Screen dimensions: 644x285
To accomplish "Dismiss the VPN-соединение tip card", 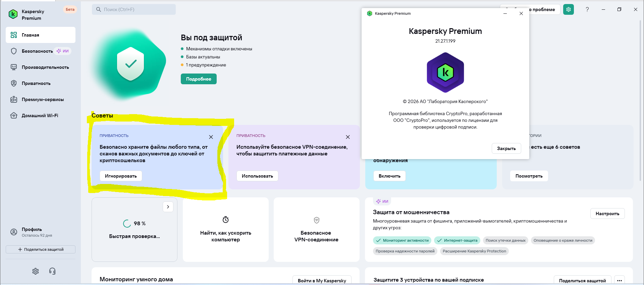I will pyautogui.click(x=348, y=137).
